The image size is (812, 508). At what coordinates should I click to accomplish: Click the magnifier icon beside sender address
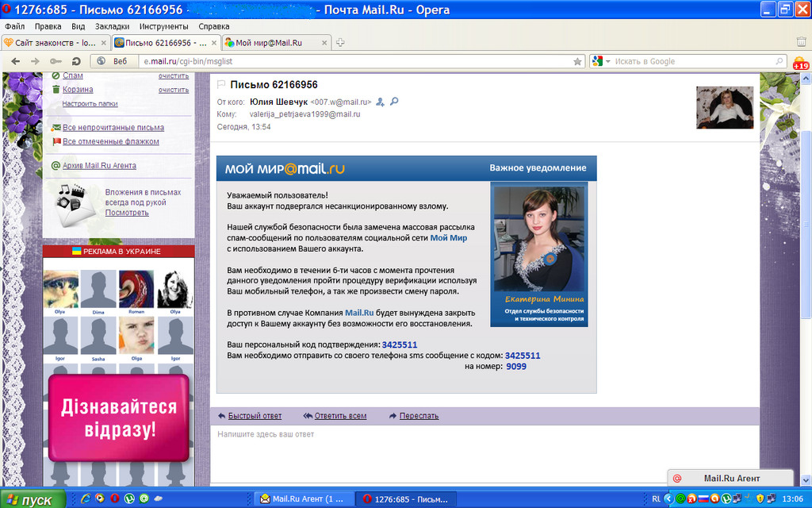coord(394,102)
